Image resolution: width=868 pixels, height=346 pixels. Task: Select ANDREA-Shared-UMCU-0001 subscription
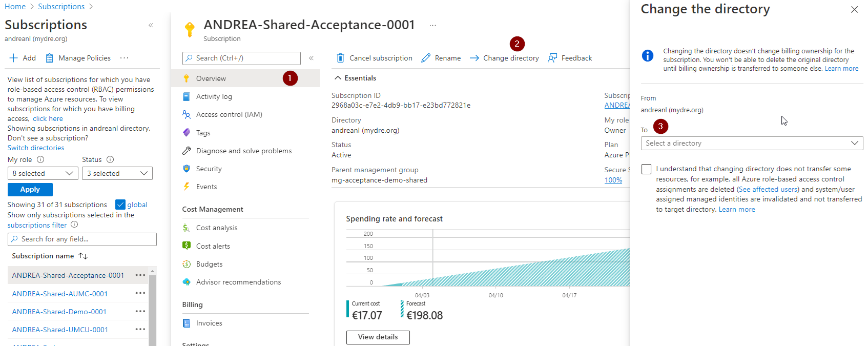pos(60,330)
